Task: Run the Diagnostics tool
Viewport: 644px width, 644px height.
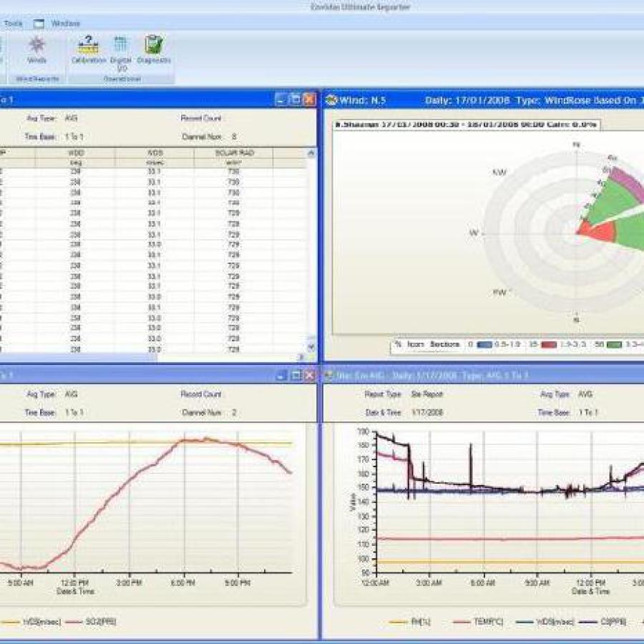Action: pyautogui.click(x=153, y=49)
